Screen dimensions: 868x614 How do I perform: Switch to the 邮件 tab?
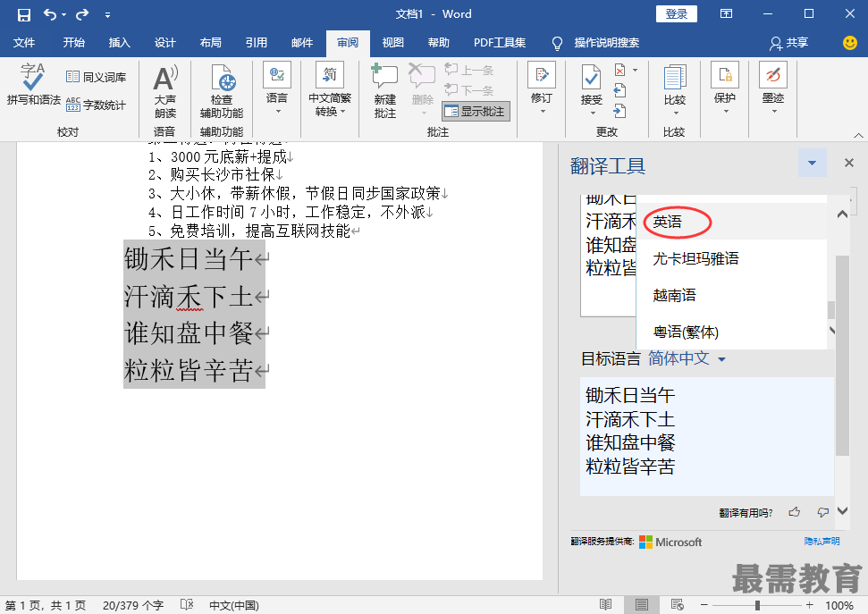pos(301,43)
